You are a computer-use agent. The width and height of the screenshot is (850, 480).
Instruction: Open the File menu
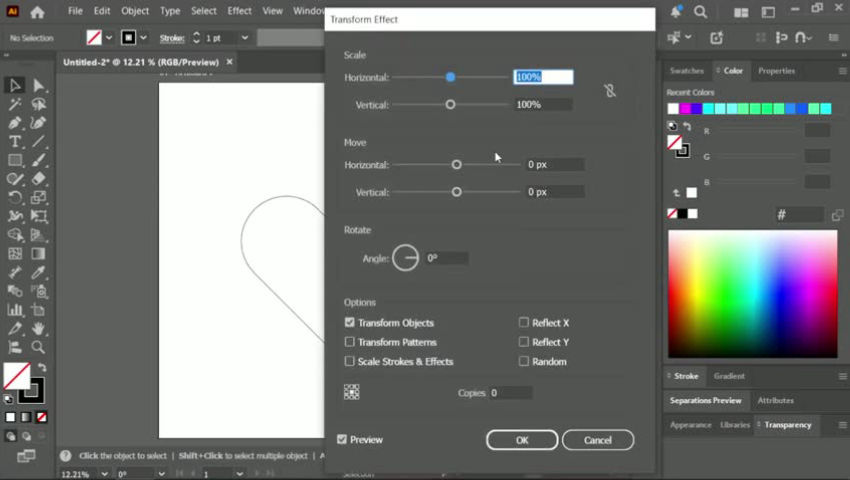tap(75, 11)
